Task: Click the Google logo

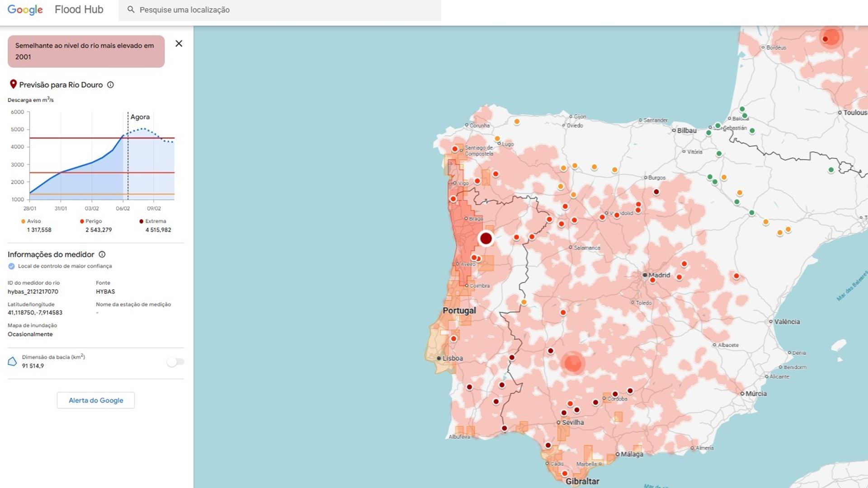Action: (25, 9)
